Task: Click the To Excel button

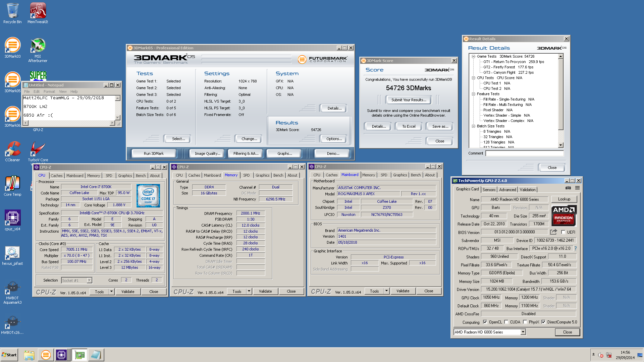Action: tap(409, 126)
